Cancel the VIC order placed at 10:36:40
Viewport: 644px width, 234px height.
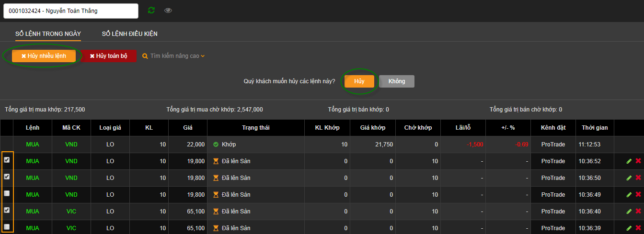tap(638, 212)
